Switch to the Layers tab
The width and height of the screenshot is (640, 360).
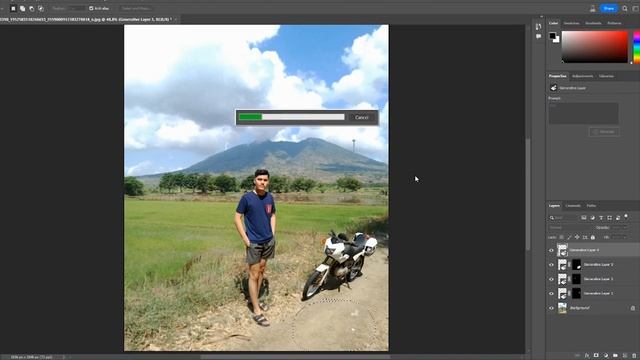point(554,206)
